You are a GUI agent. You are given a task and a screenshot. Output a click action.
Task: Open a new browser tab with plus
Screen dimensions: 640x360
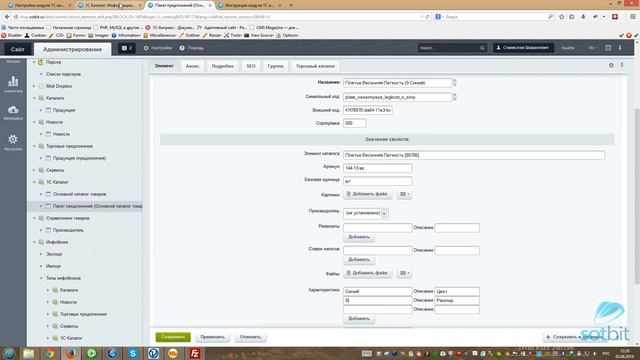(291, 5)
